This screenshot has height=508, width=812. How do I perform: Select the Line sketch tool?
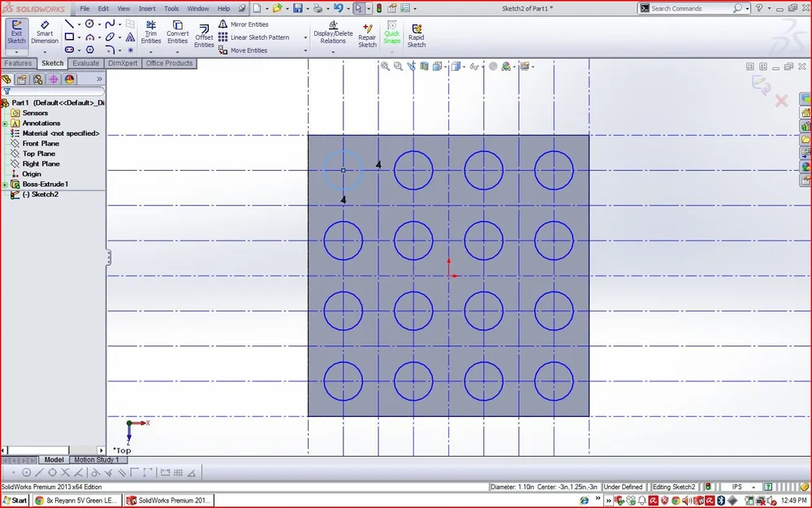point(69,24)
